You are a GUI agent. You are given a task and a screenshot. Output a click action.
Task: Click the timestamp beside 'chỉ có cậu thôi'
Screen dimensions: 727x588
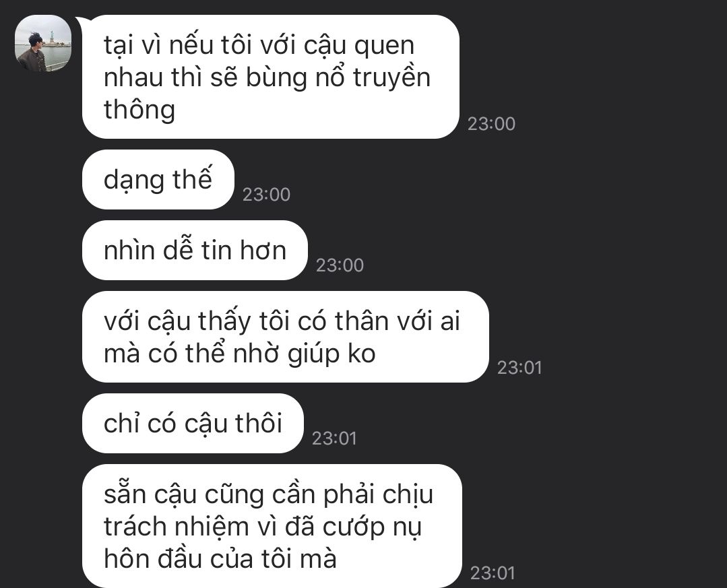click(x=334, y=438)
